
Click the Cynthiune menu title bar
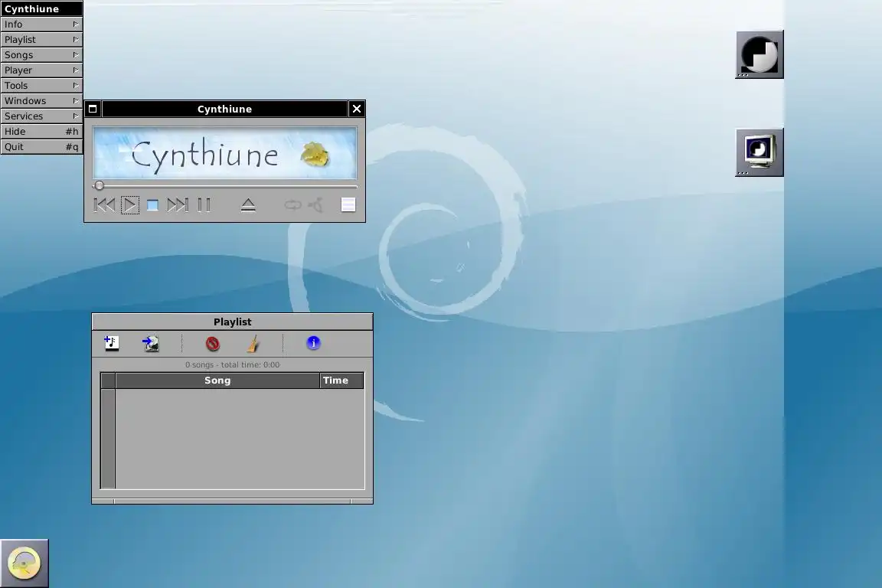[41, 8]
